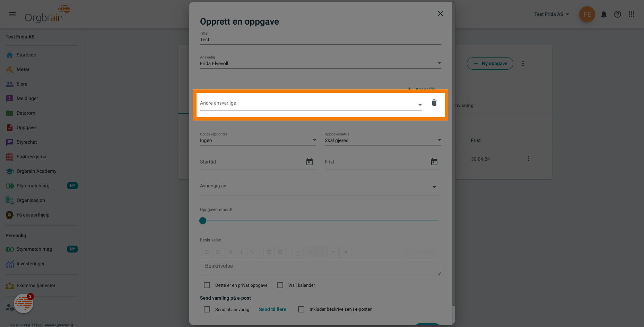Viewport: 644px width, 327px height.
Task: Open the Test Frida AS organization switcher
Action: pos(551,14)
